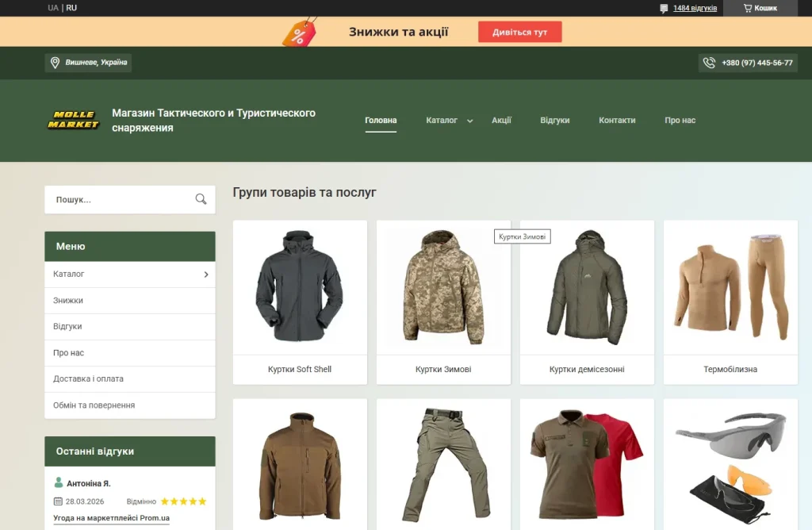Click the reviewer name Антоніна Я.

pyautogui.click(x=89, y=483)
